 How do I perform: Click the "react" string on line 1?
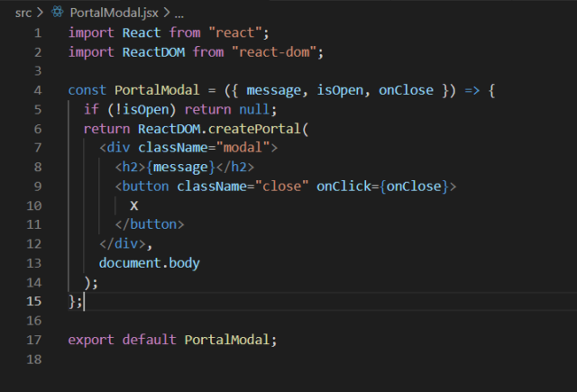click(235, 32)
